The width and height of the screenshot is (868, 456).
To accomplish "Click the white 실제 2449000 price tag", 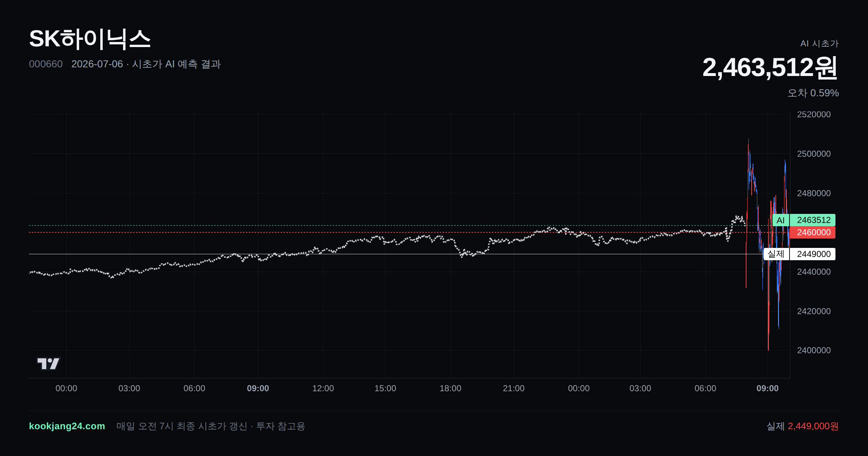I will 800,254.
